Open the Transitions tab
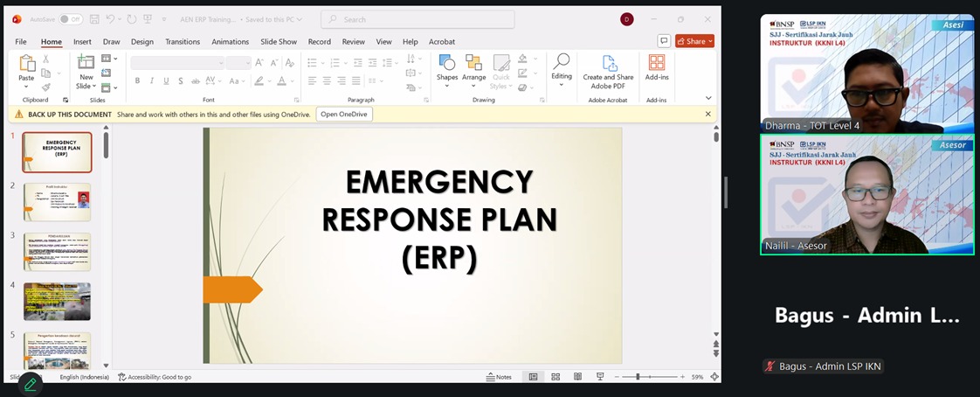This screenshot has height=397, width=980. pos(183,41)
